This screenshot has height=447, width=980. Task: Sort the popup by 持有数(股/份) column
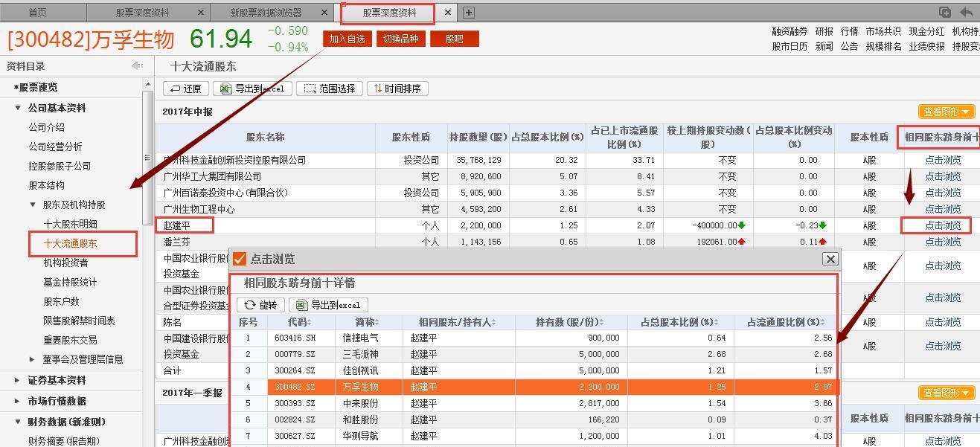[570, 322]
